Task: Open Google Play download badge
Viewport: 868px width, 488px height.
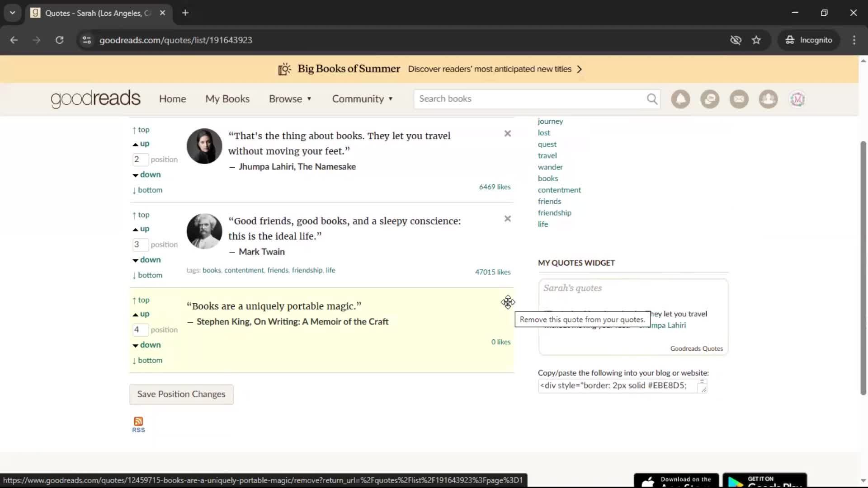Action: tap(765, 481)
